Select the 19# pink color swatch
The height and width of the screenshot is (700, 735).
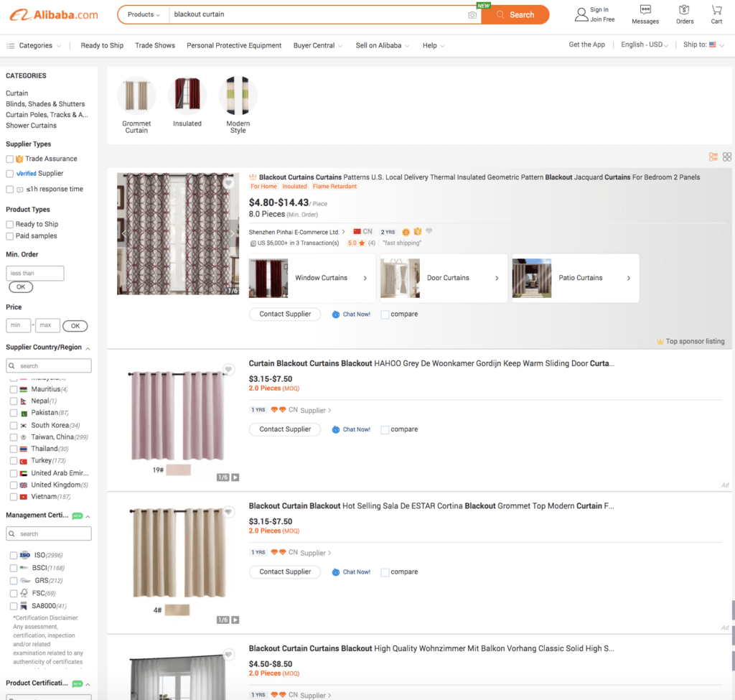178,470
